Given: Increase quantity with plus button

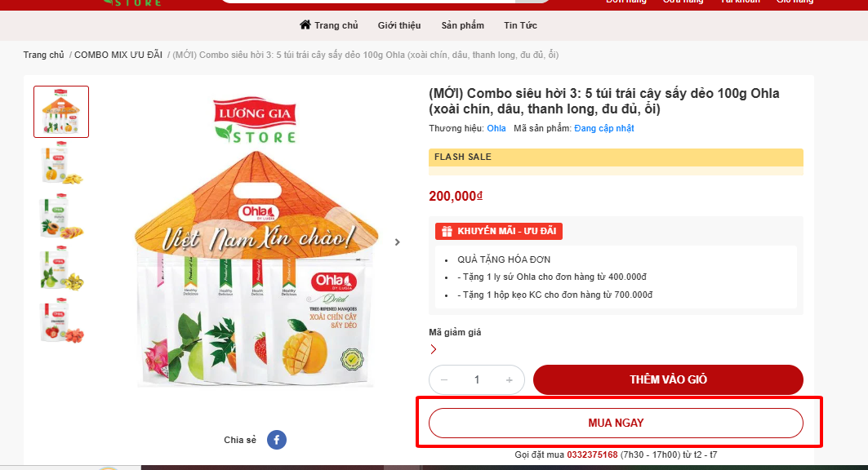Looking at the screenshot, I should 510,380.
